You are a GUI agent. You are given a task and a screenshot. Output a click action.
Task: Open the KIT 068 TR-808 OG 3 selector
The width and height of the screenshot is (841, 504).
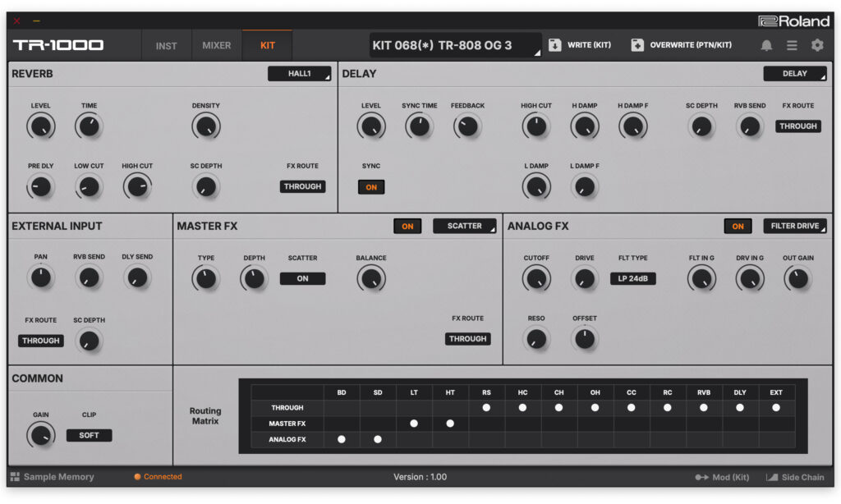455,45
